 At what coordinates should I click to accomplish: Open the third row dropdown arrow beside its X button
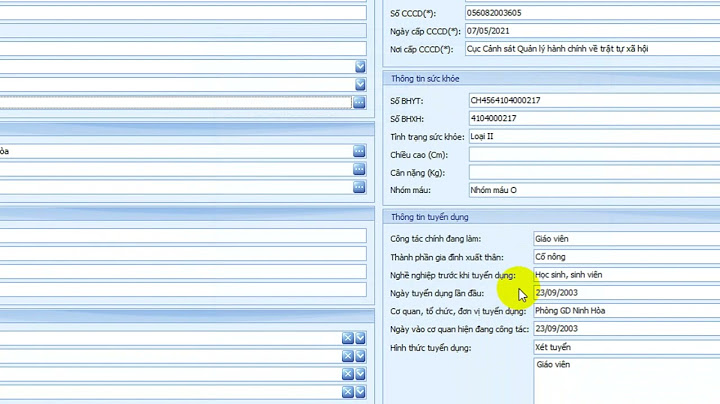pyautogui.click(x=360, y=374)
